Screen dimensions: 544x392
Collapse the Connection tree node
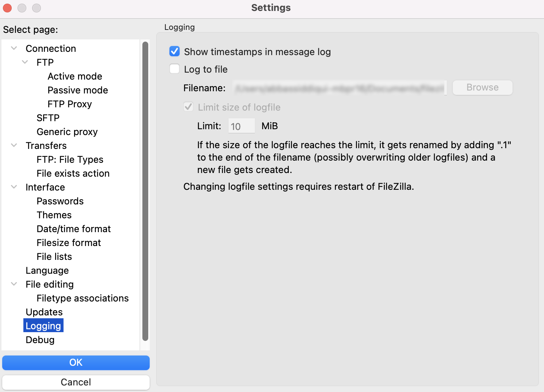click(x=14, y=48)
